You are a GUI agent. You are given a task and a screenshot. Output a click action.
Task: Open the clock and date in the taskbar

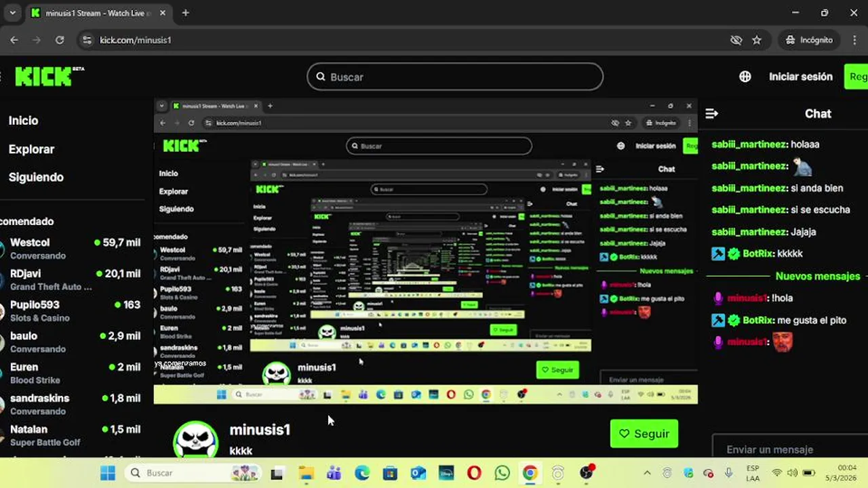point(841,473)
